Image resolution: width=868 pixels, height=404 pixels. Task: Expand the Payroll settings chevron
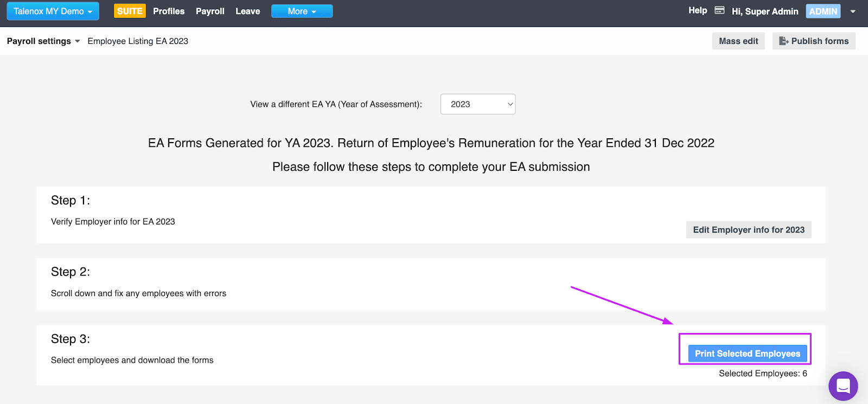pos(77,41)
